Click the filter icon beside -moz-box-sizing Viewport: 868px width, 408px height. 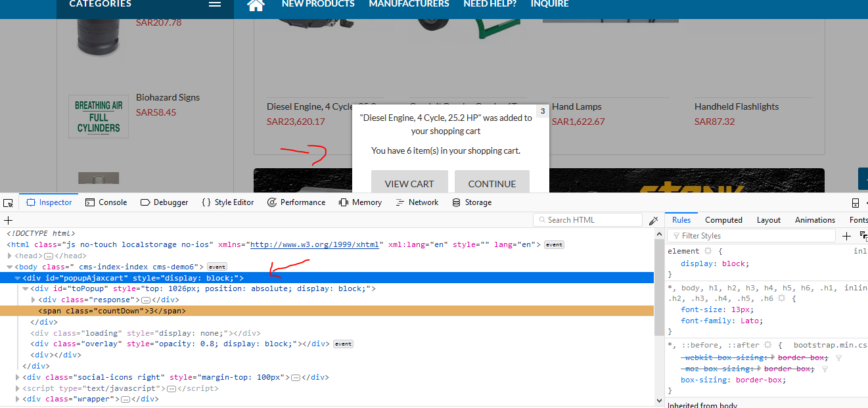[825, 369]
